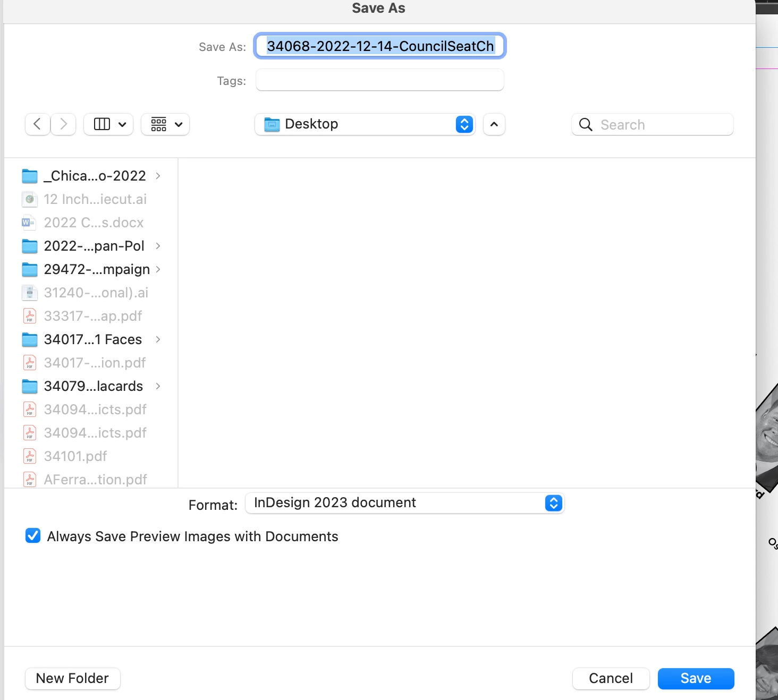778x700 pixels.
Task: Select the 34017...1 Faces folder
Action: point(91,339)
